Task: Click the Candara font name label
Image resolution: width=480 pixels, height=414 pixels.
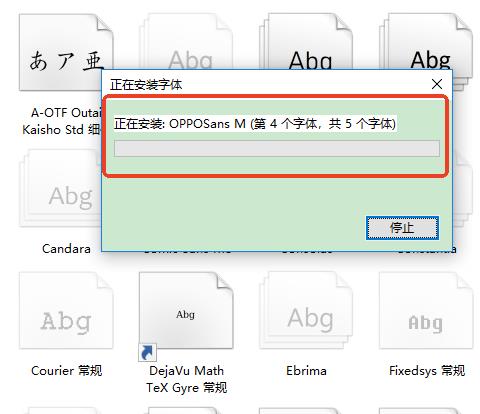Action: click(x=66, y=249)
